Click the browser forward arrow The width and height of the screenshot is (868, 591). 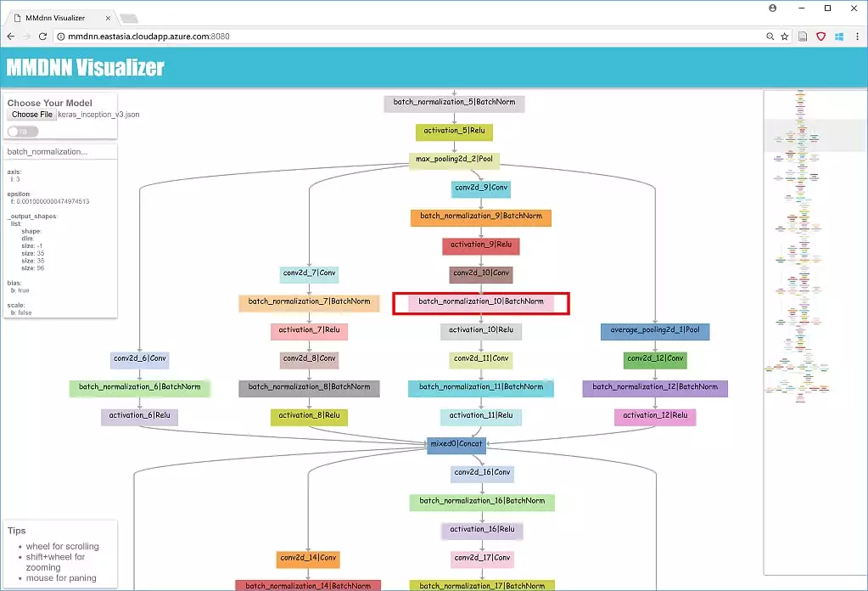26,37
